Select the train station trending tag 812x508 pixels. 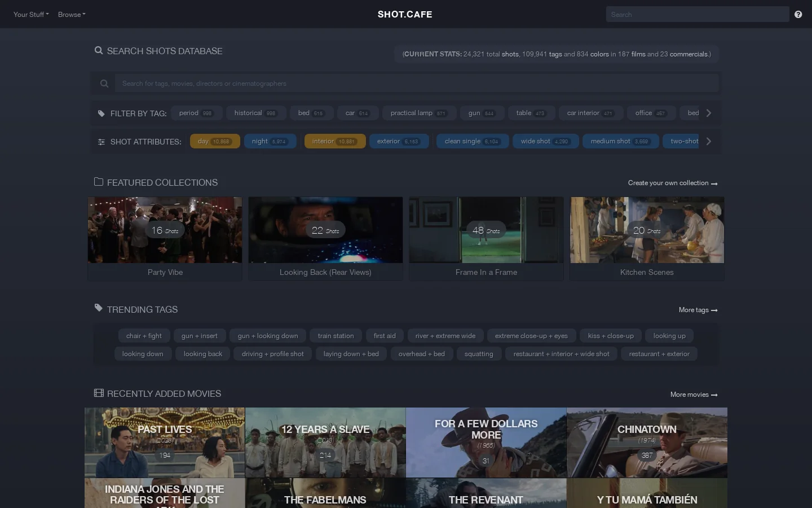(336, 336)
